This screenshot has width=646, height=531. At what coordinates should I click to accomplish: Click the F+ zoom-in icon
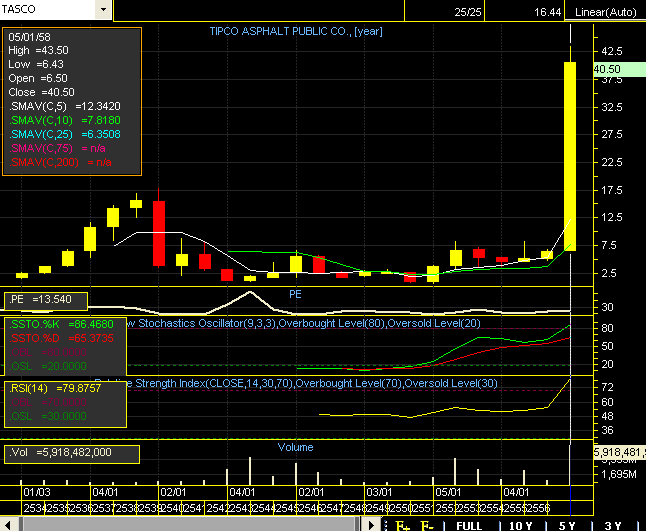coord(403,525)
